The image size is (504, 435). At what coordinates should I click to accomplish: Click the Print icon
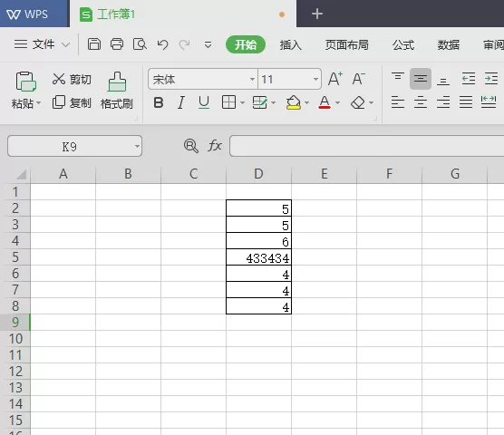[117, 44]
